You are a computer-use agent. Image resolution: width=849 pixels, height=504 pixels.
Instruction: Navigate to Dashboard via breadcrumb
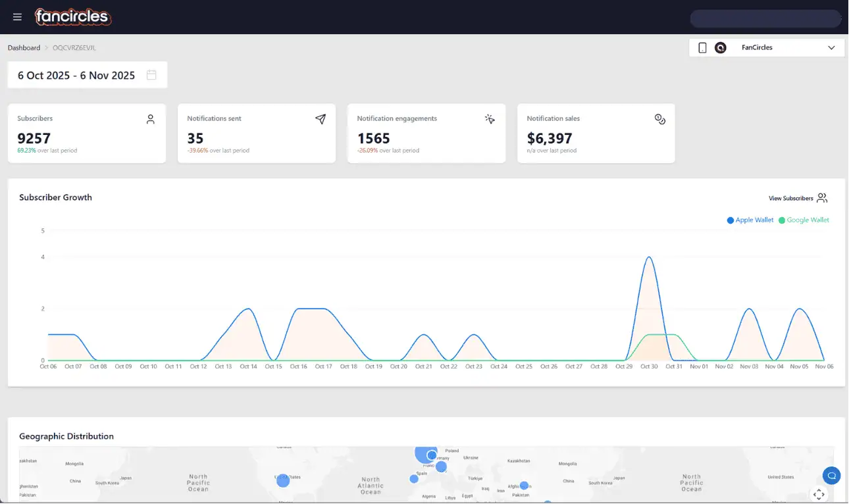[x=24, y=47]
